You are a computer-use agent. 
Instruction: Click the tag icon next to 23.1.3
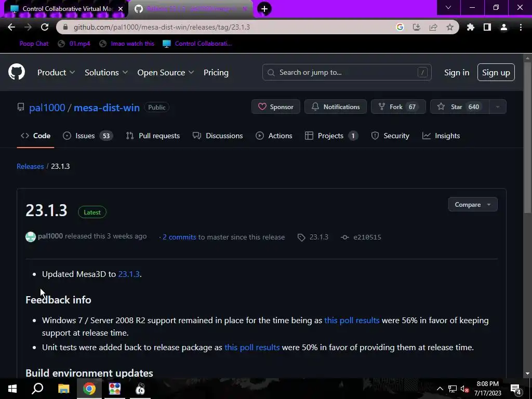point(301,237)
